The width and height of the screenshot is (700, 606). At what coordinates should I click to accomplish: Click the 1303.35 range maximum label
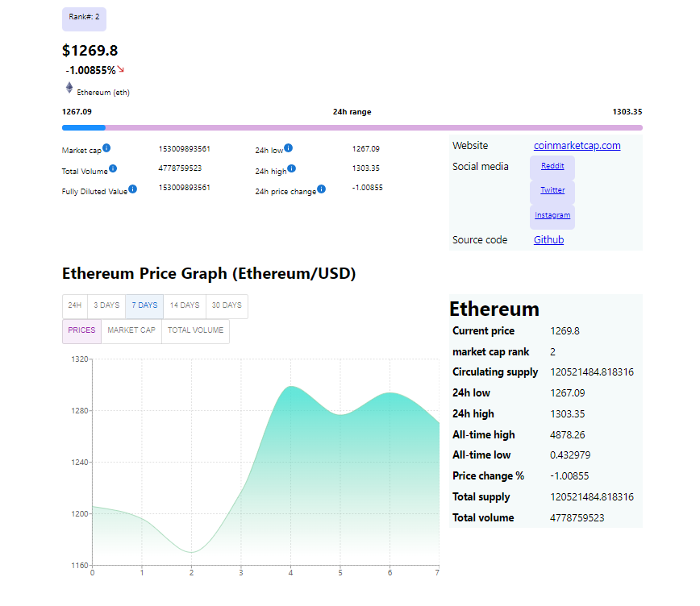coord(627,111)
